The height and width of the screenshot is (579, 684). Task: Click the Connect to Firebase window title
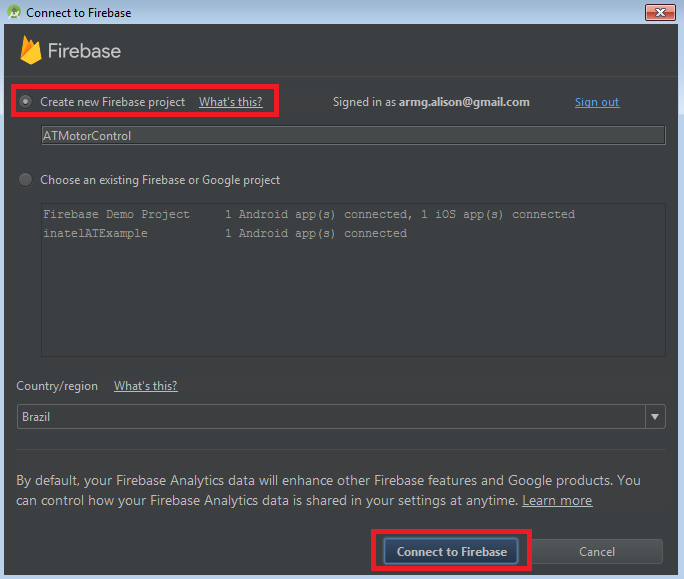(78, 13)
